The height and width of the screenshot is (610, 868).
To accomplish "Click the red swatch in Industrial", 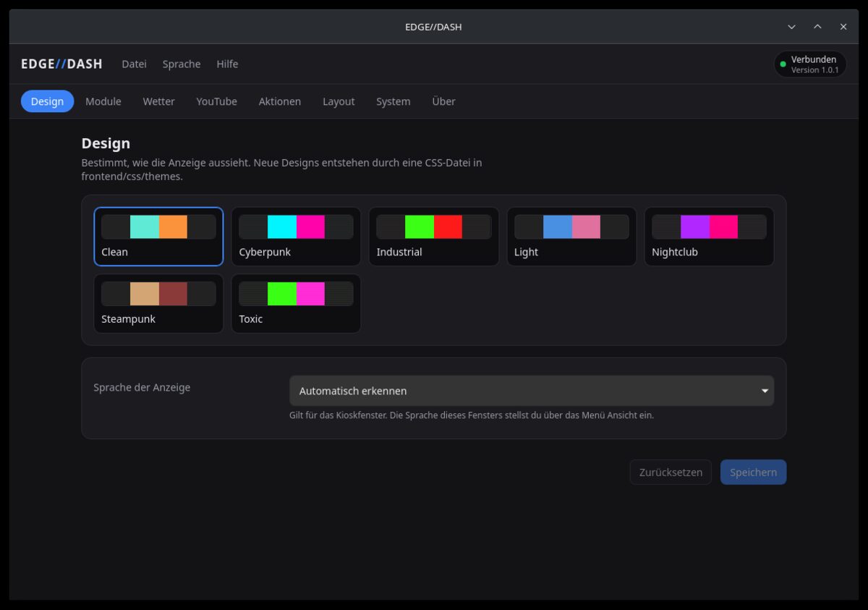I will 448,226.
